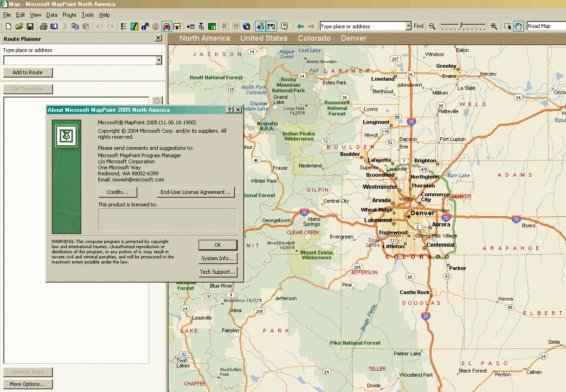This screenshot has height=392, width=566.
Task: Click OK in the About dialog
Action: (218, 245)
